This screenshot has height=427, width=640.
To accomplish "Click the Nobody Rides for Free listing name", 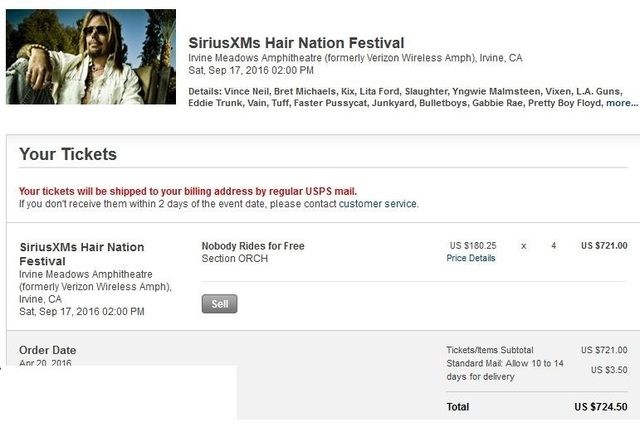I will tap(253, 246).
